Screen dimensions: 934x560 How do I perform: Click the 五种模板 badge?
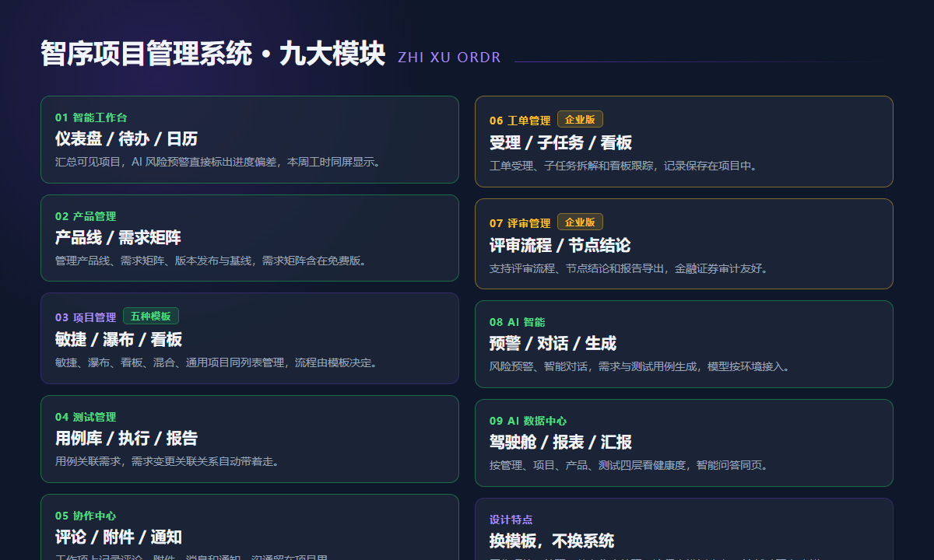point(151,317)
